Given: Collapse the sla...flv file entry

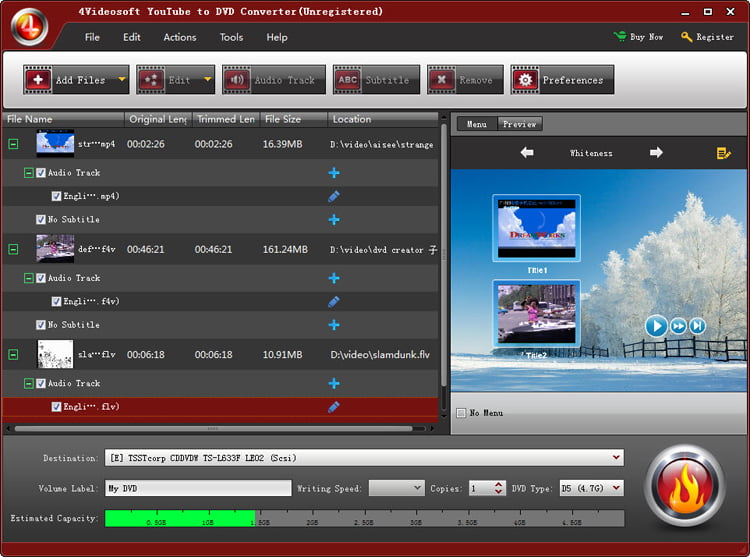Looking at the screenshot, I should click(13, 354).
